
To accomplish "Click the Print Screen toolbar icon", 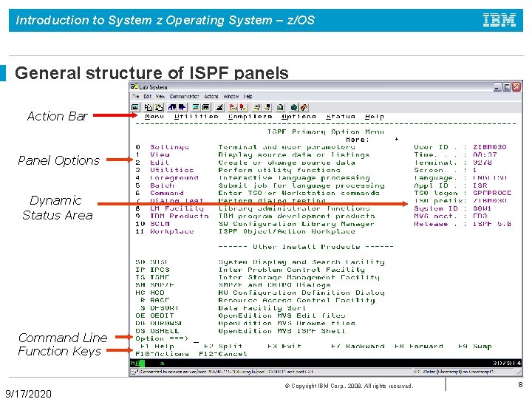I will coord(135,108).
